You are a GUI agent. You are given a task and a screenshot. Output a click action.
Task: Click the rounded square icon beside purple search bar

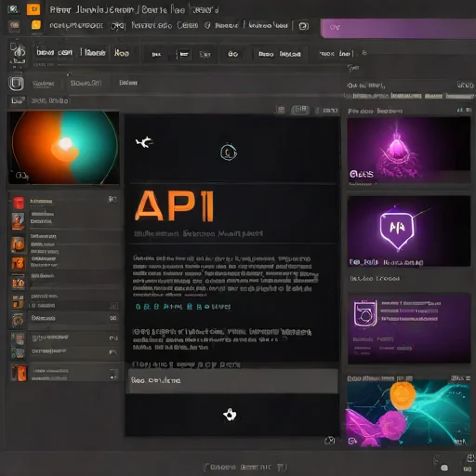coord(303,26)
